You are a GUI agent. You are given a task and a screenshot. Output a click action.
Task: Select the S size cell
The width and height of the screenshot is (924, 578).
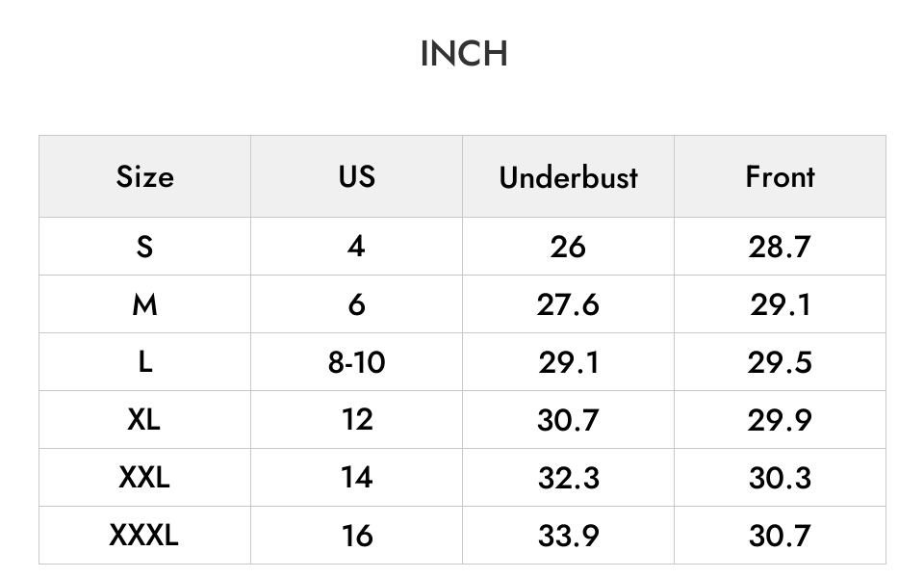coord(145,246)
